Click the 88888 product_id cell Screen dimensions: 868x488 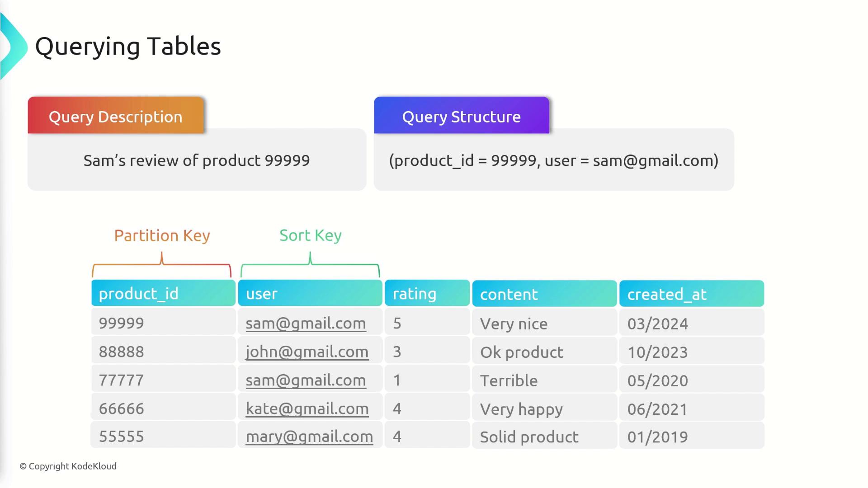tap(121, 352)
